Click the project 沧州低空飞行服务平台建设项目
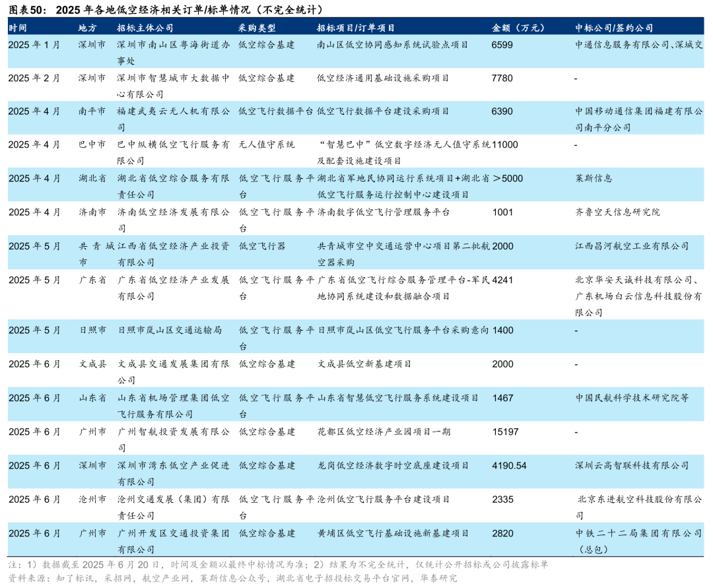This screenshot has height=588, width=713. (384, 500)
